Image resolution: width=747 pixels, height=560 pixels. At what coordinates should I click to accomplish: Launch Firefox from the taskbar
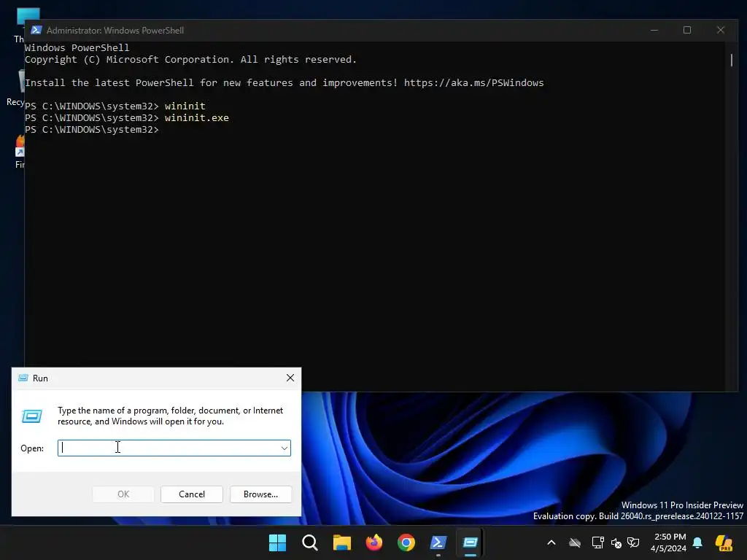[374, 542]
